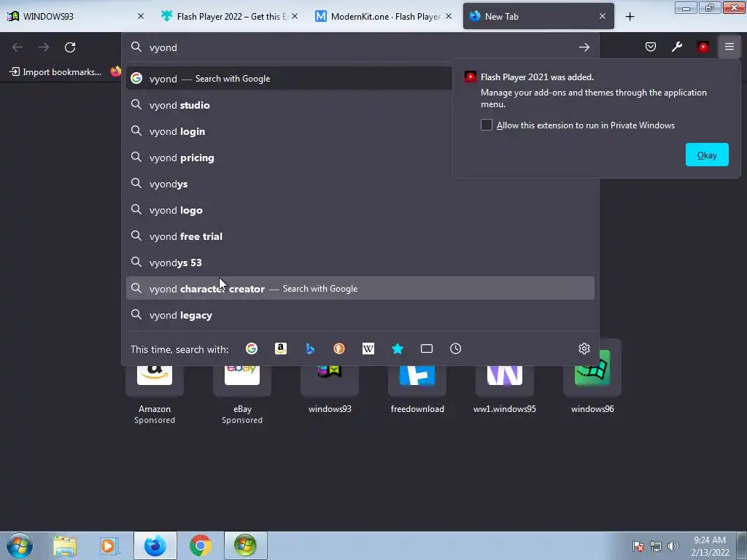747x560 pixels.
Task: Pick the 'vyondys' suggestion
Action: point(360,184)
